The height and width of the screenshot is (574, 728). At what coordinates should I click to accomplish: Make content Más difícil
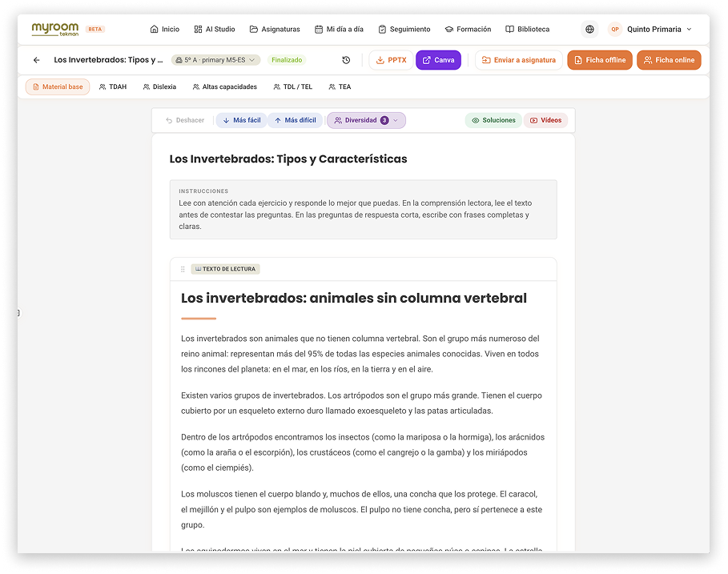[x=296, y=120]
